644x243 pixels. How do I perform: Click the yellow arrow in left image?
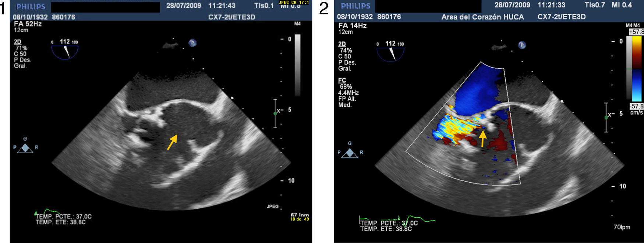click(172, 142)
